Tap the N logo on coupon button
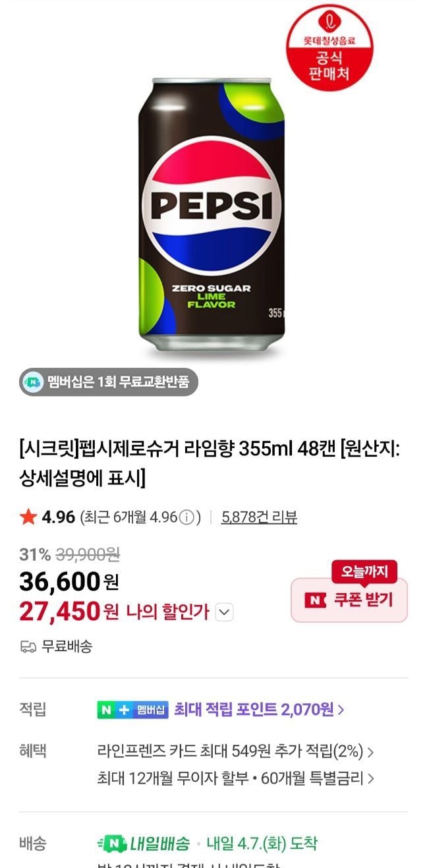Image resolution: width=427 pixels, height=868 pixels. 316,600
